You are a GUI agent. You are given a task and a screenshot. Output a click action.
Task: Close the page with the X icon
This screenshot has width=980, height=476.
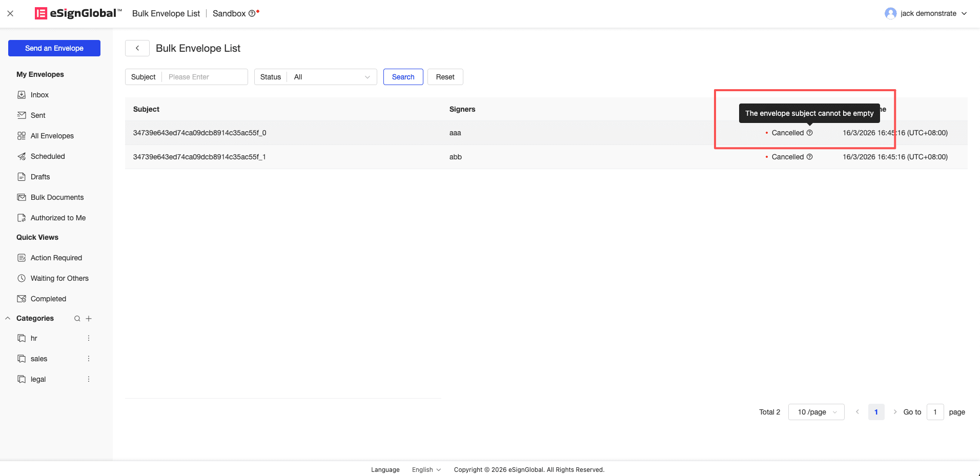tap(10, 14)
